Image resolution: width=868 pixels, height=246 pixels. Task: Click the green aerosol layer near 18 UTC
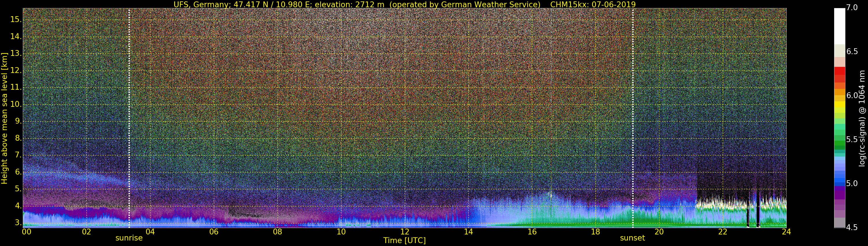click(596, 221)
